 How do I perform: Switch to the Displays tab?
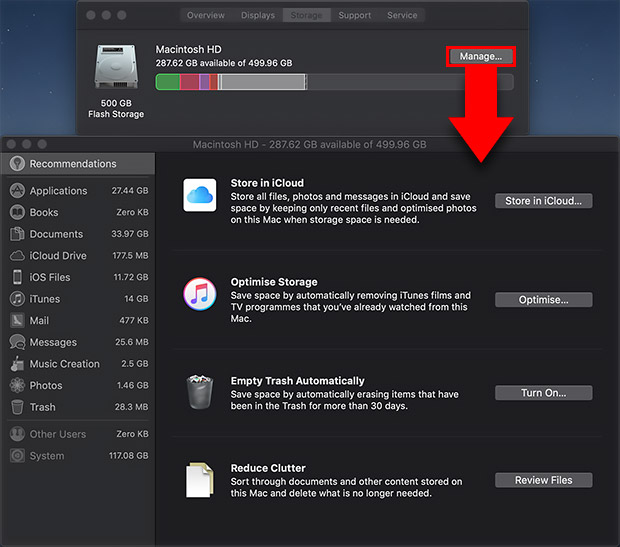coord(258,15)
